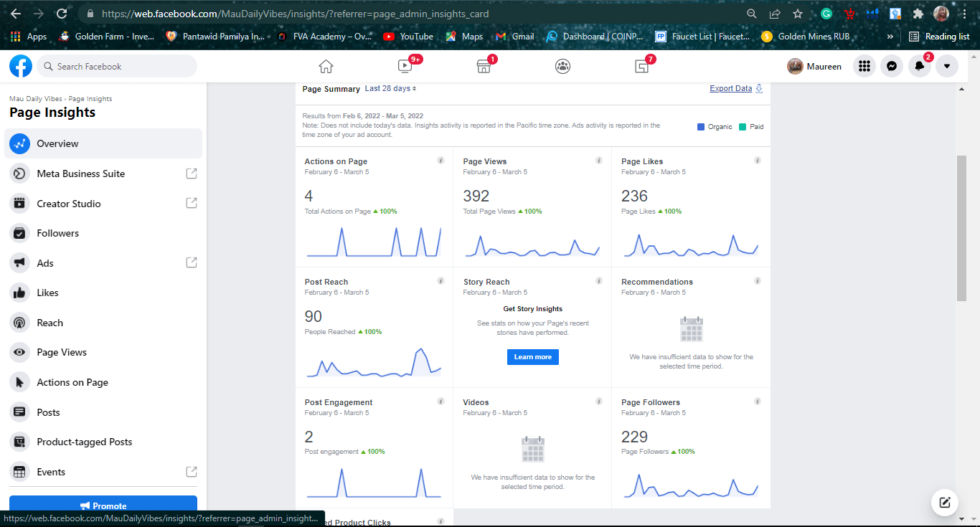Viewport: 980px width, 527px height.
Task: Click the Organic blue legend swatch
Action: (x=701, y=127)
